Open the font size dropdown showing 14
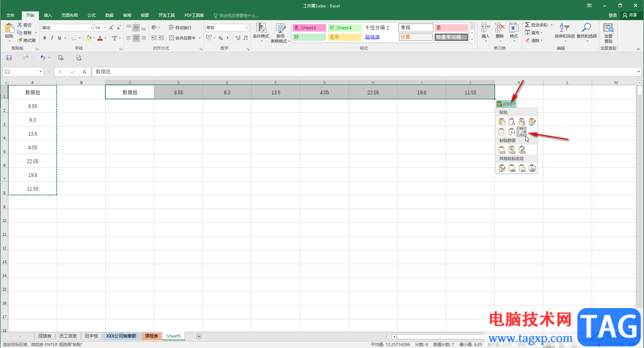 click(105, 28)
